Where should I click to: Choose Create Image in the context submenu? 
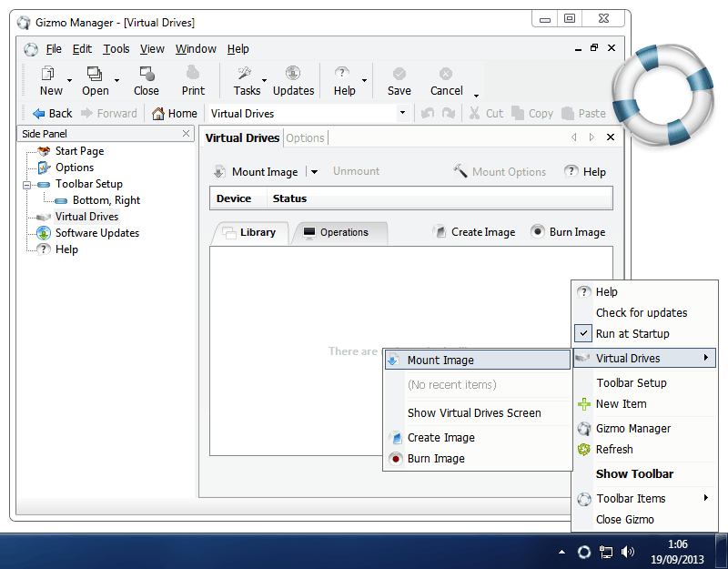pos(477,438)
